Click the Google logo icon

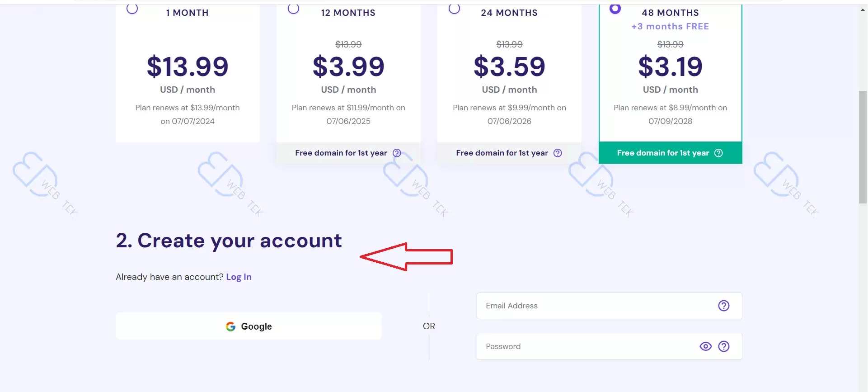[x=230, y=326]
